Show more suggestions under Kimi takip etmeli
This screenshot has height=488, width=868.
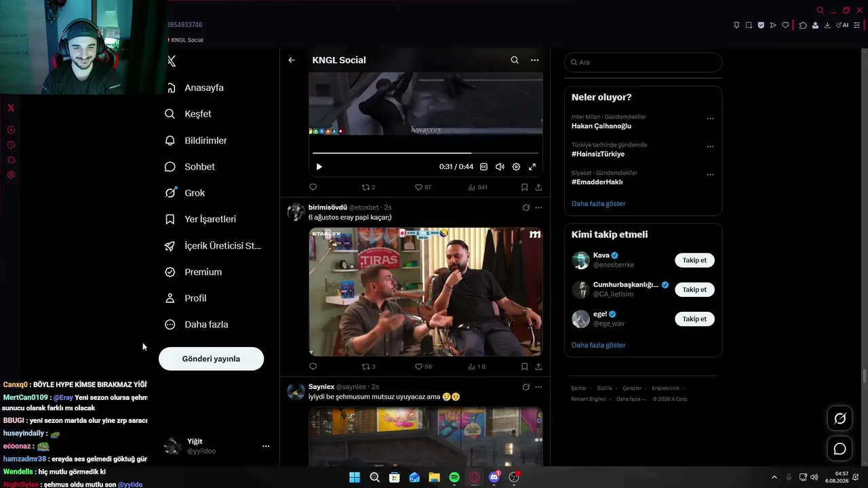coord(598,345)
